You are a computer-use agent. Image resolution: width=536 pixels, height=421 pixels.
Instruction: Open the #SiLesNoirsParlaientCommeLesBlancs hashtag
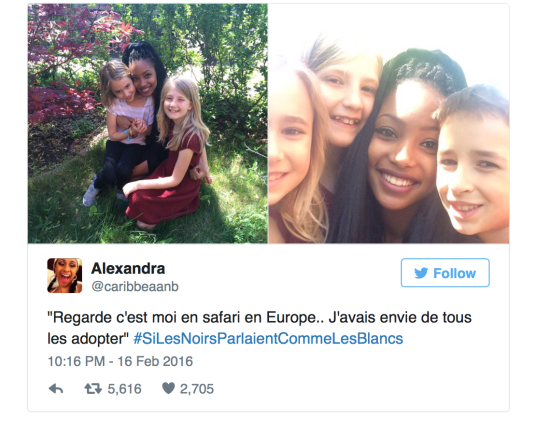[x=268, y=339]
